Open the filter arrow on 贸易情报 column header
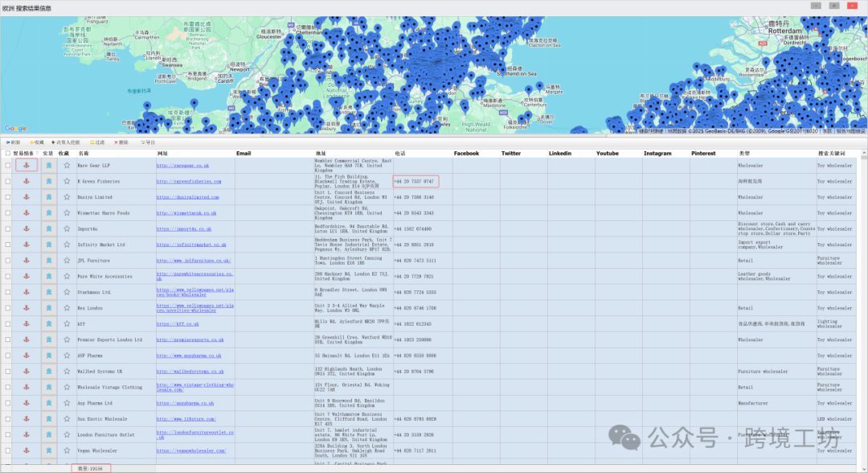 point(36,153)
